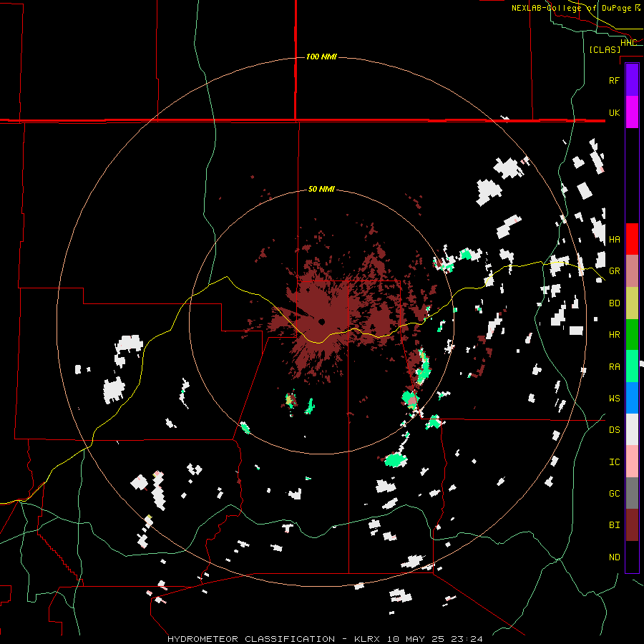Click the [CLAS] product label
644x644 pixels.
coord(605,49)
